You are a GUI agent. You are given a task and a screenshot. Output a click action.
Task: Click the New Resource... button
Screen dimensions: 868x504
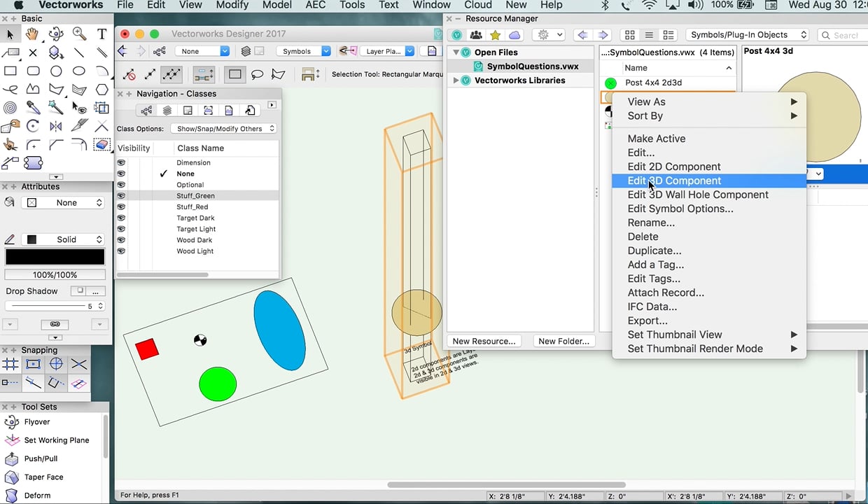484,341
